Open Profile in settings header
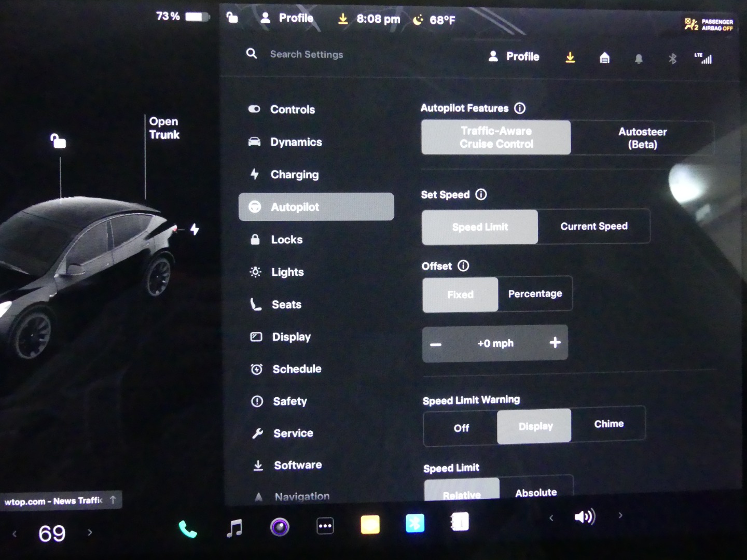Screen dimensions: 747x560 click(x=514, y=57)
